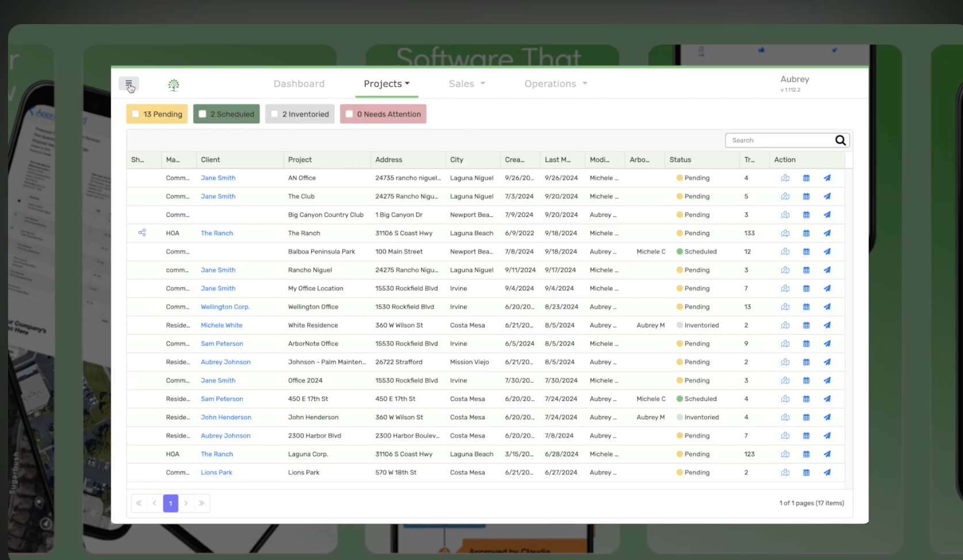963x560 pixels.
Task: Toggle the 0 Needs Attention filter checkbox
Action: click(349, 114)
